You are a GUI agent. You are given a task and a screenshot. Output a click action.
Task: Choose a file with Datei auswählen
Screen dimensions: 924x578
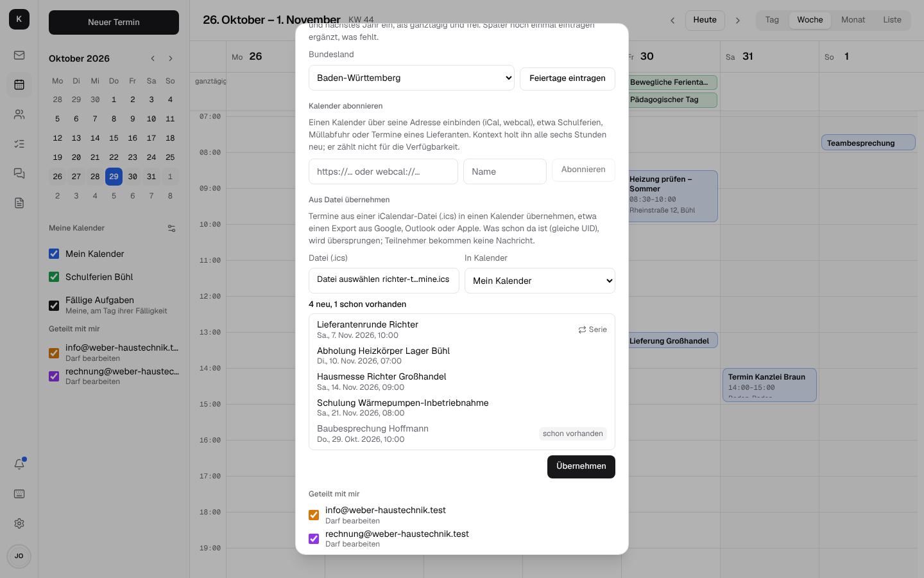pos(384,280)
